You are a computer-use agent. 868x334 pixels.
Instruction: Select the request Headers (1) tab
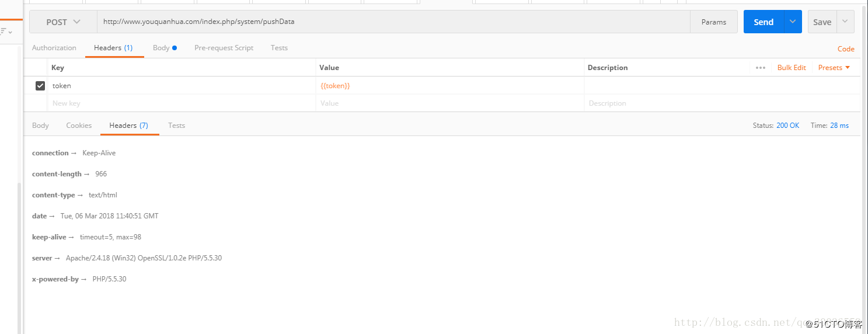[x=113, y=48]
